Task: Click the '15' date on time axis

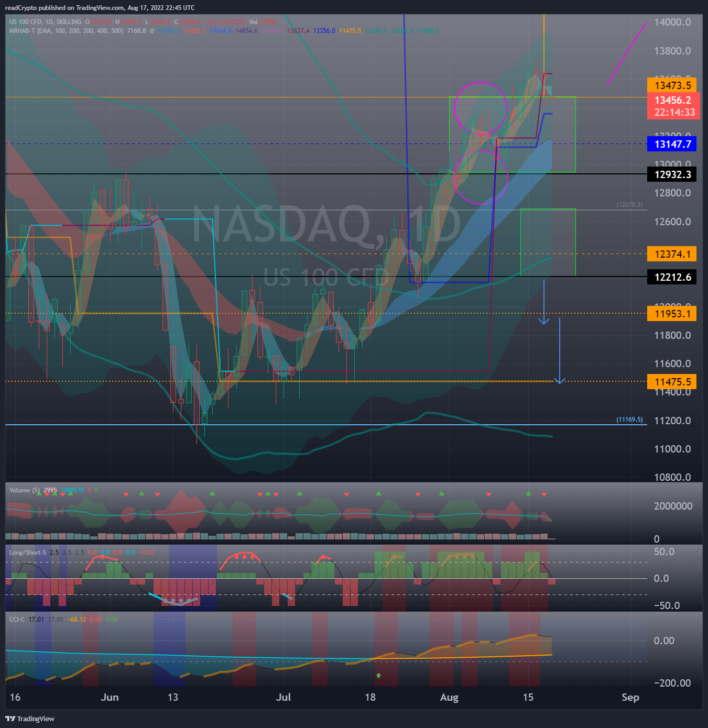Action: click(528, 697)
